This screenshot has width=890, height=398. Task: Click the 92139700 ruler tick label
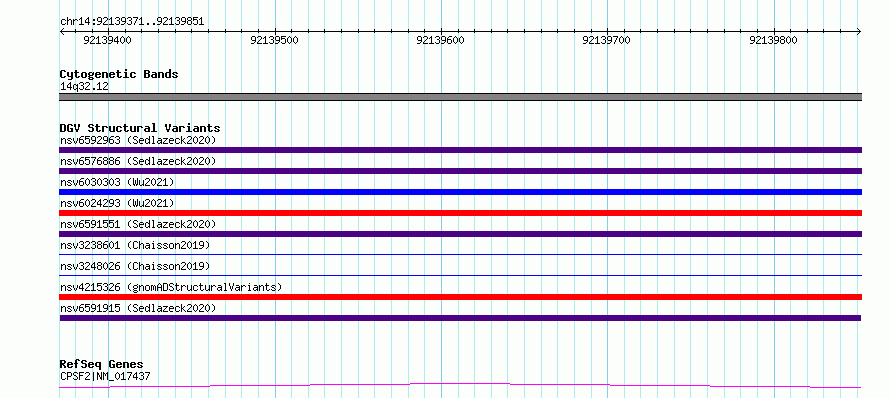[607, 40]
